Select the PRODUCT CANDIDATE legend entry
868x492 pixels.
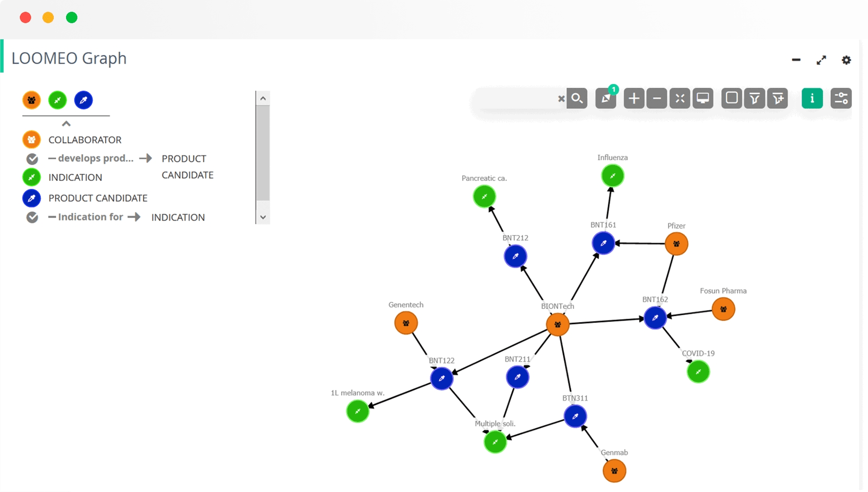coord(98,198)
